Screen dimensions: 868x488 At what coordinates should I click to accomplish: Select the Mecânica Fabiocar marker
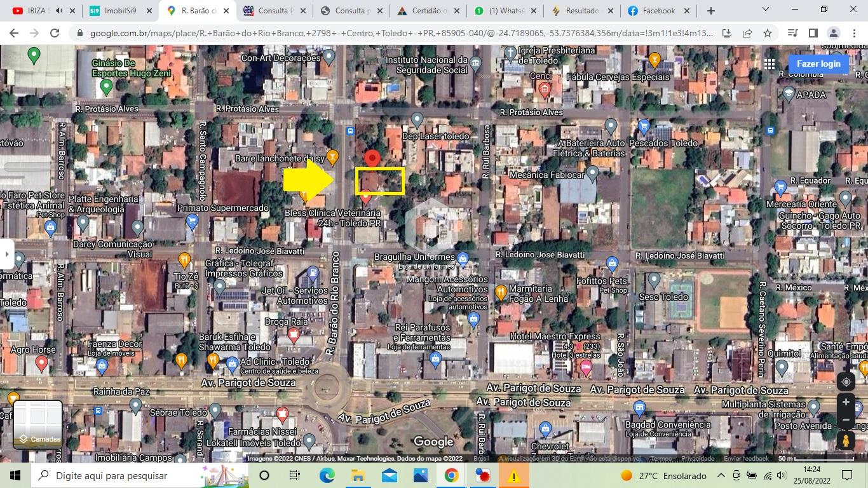click(x=593, y=172)
